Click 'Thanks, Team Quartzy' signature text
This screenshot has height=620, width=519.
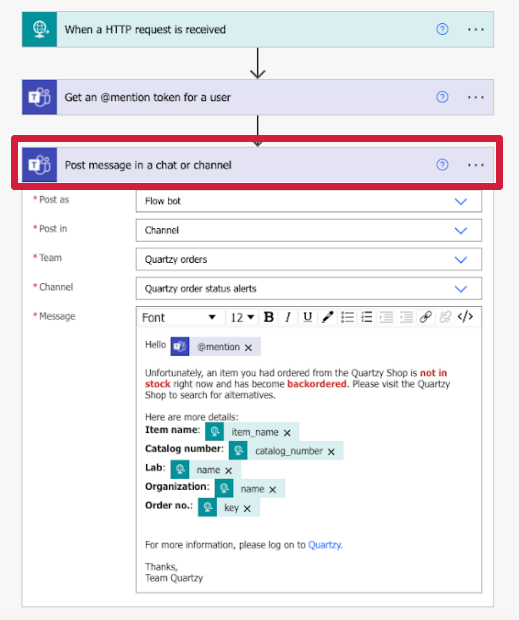174,572
